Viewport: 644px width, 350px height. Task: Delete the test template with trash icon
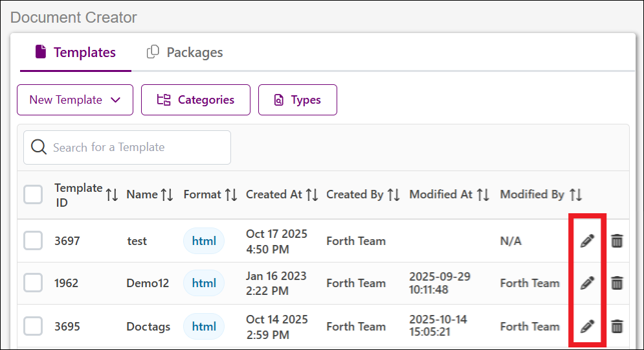pyautogui.click(x=617, y=241)
